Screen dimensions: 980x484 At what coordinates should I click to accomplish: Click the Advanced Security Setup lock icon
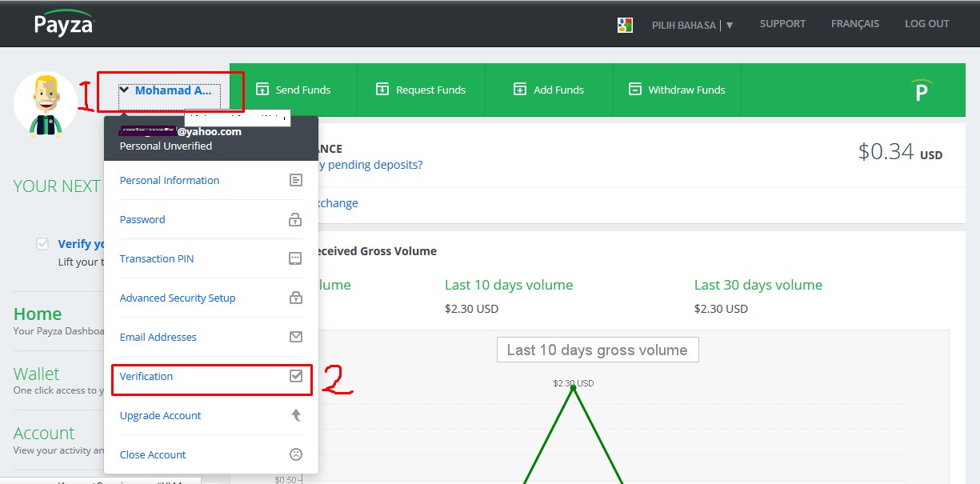tap(296, 298)
